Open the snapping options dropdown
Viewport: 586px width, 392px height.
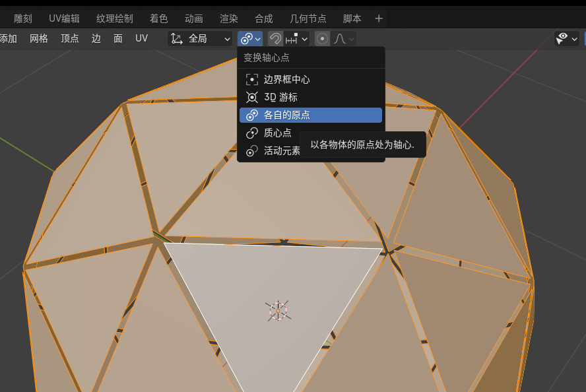pyautogui.click(x=296, y=39)
